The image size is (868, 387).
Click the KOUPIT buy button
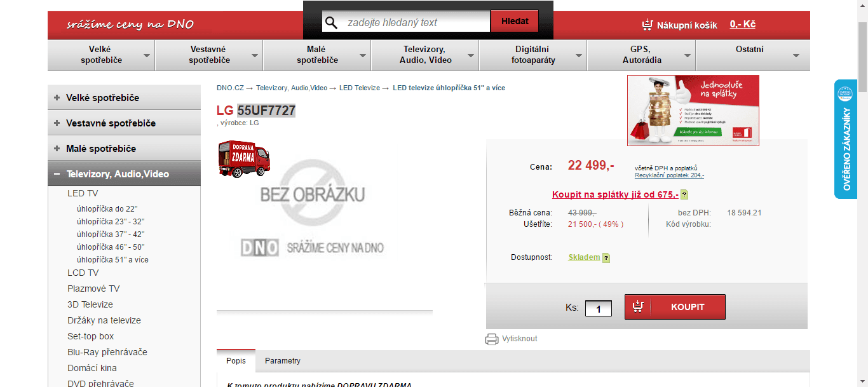tap(675, 307)
